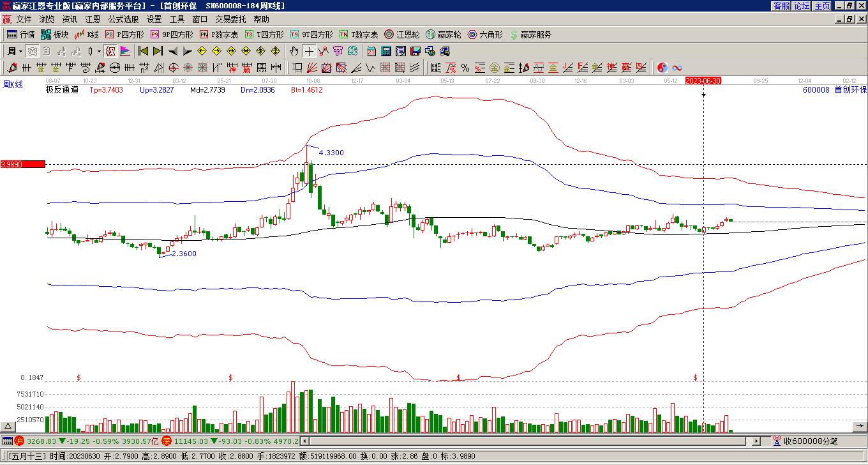Switch to the K线 chart view
This screenshot has width=868, height=465.
tap(87, 34)
